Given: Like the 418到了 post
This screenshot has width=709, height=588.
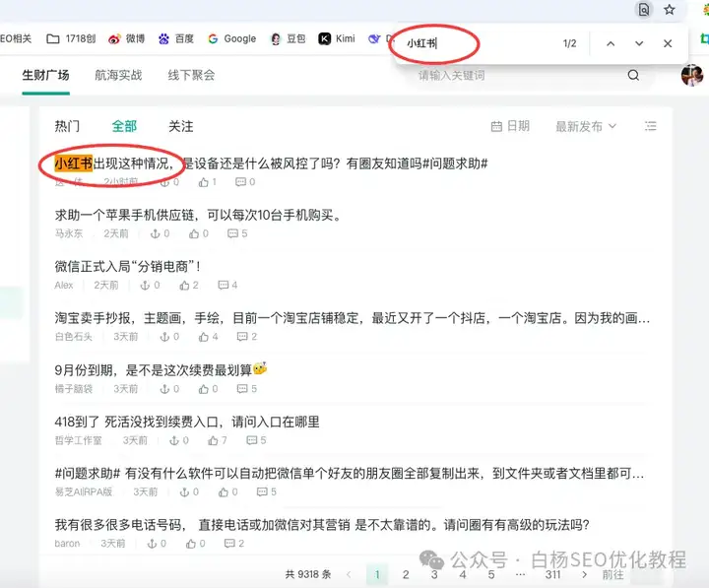Looking at the screenshot, I should [213, 440].
